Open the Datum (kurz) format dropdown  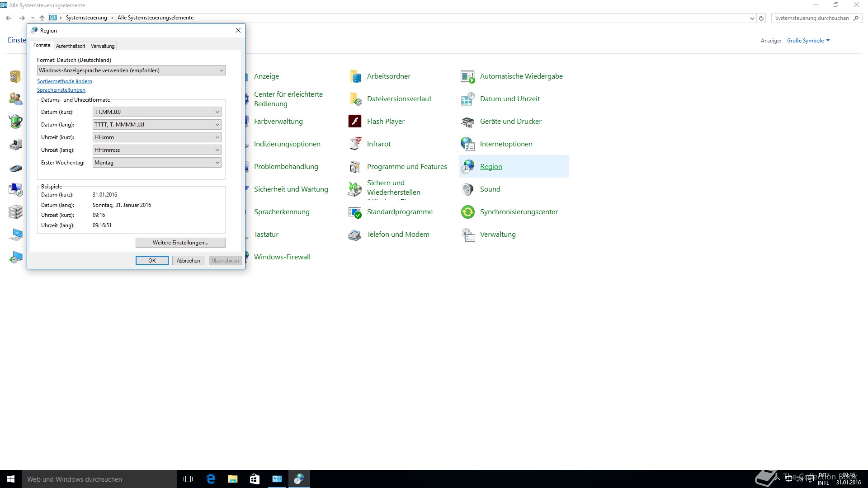[157, 112]
